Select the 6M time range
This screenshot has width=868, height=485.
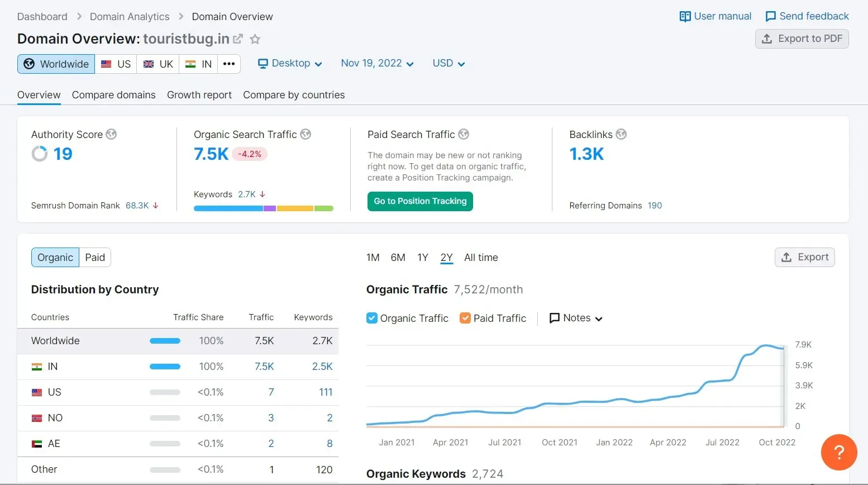[x=398, y=258]
